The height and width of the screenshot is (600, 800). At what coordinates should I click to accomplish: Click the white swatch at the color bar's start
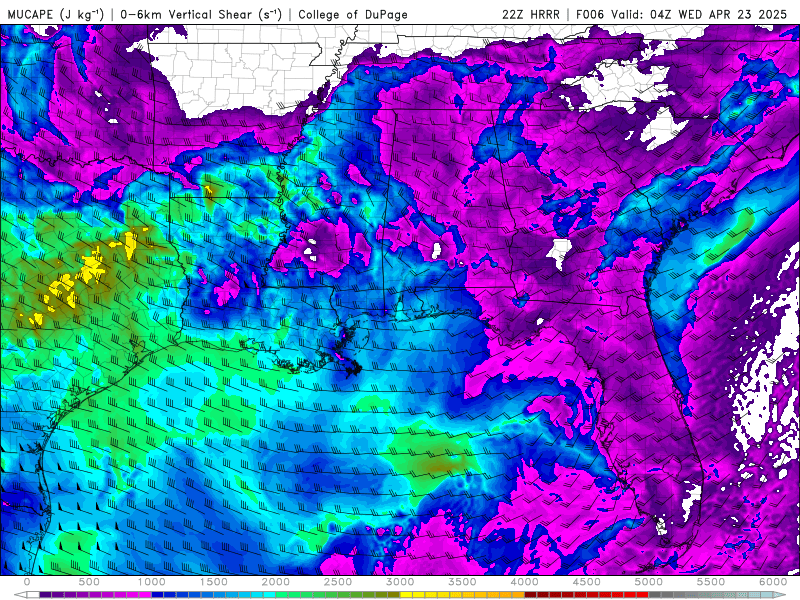point(33,595)
